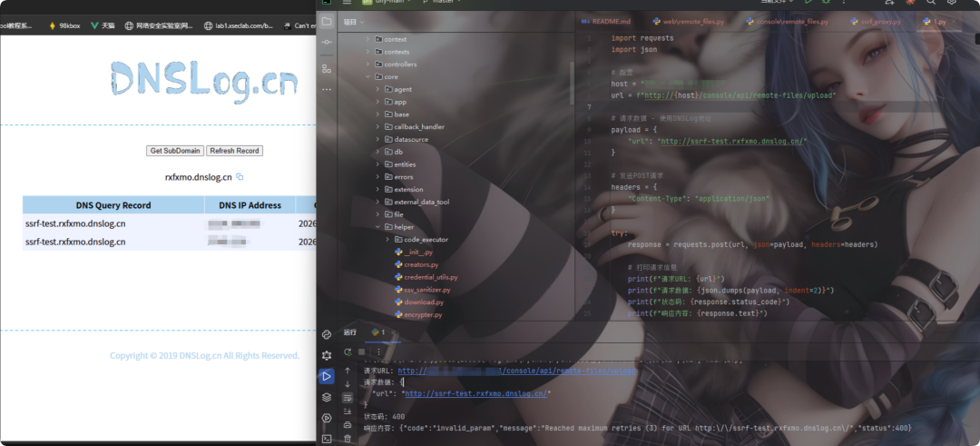Open the Commit tool window icon
980x446 pixels.
pos(327,42)
